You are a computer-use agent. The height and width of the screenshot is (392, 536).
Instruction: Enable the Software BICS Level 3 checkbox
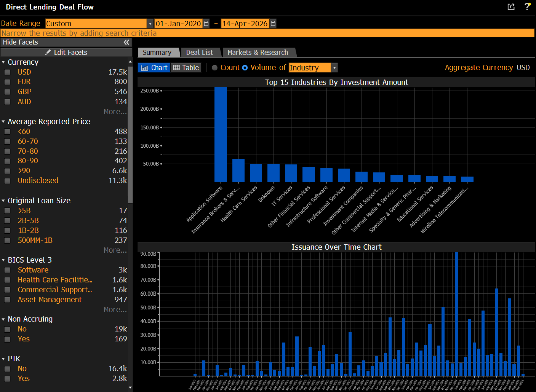pyautogui.click(x=7, y=270)
